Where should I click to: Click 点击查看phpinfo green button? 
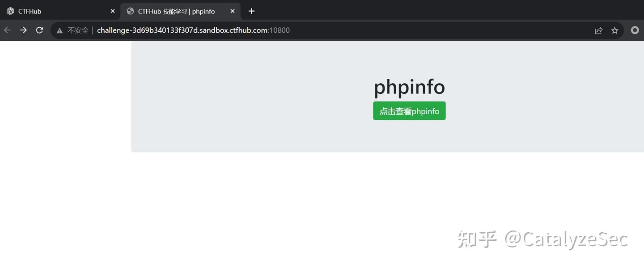pyautogui.click(x=409, y=111)
